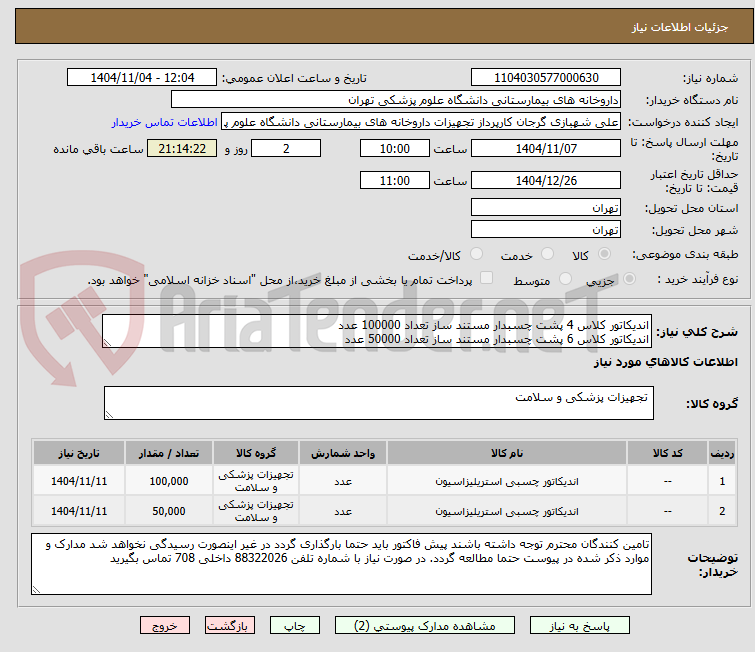Select the جزیی purchase type radio
755x652 pixels.
(629, 279)
